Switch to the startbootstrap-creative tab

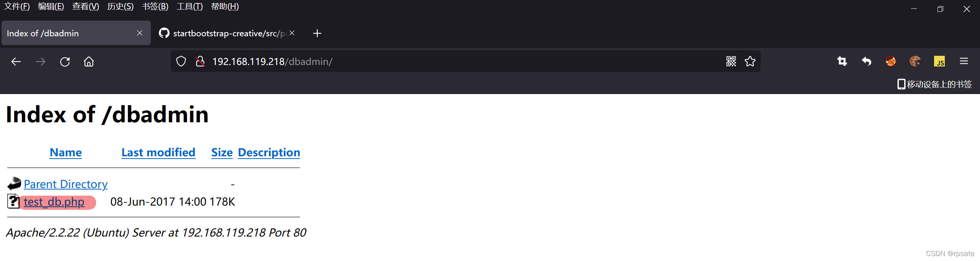tap(227, 33)
